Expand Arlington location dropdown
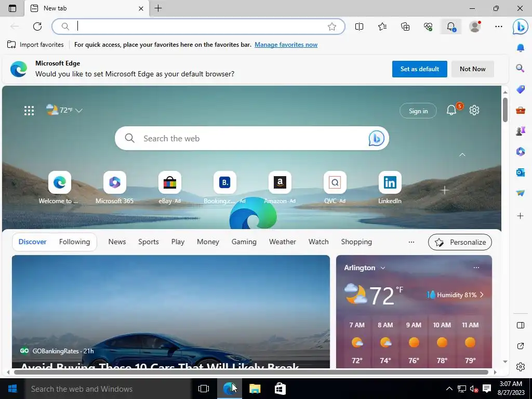Image resolution: width=532 pixels, height=399 pixels. (383, 268)
